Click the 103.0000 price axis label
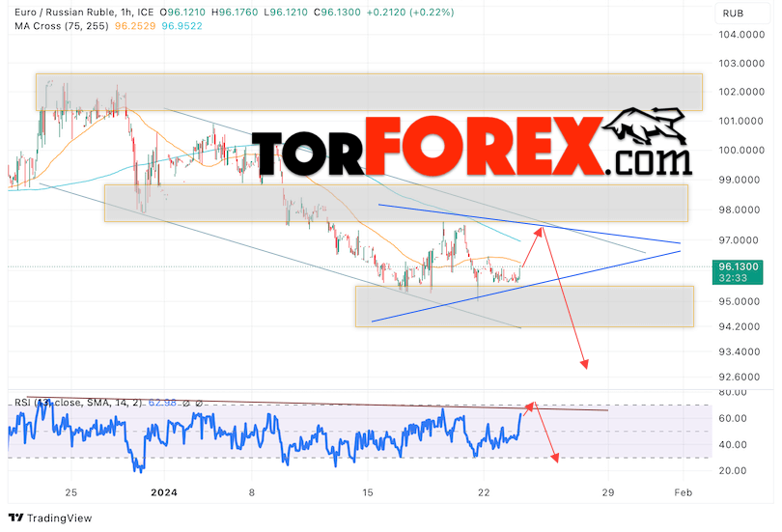 pos(741,64)
